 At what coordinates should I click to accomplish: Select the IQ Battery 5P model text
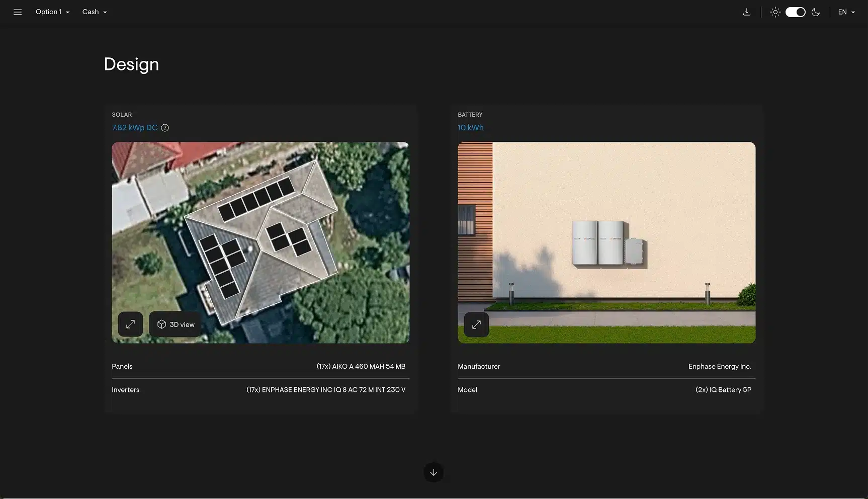[x=723, y=390]
